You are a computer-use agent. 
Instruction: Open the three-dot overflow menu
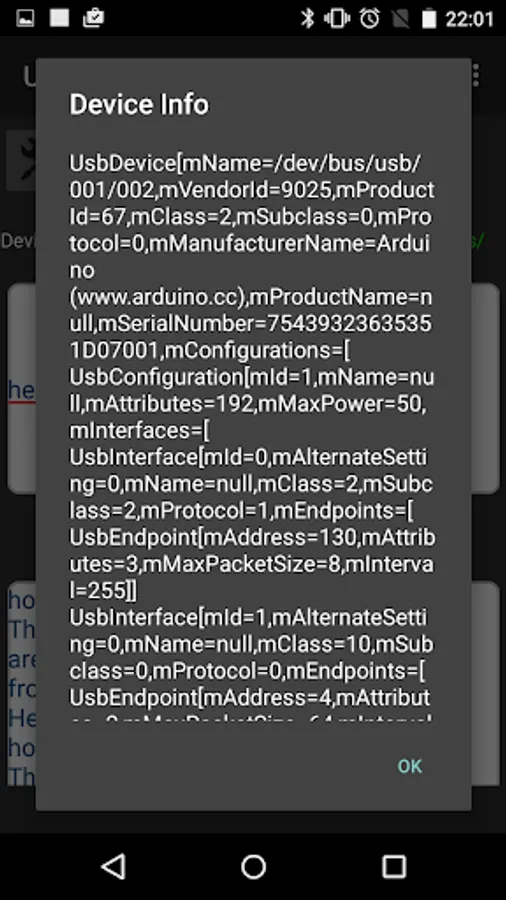476,75
